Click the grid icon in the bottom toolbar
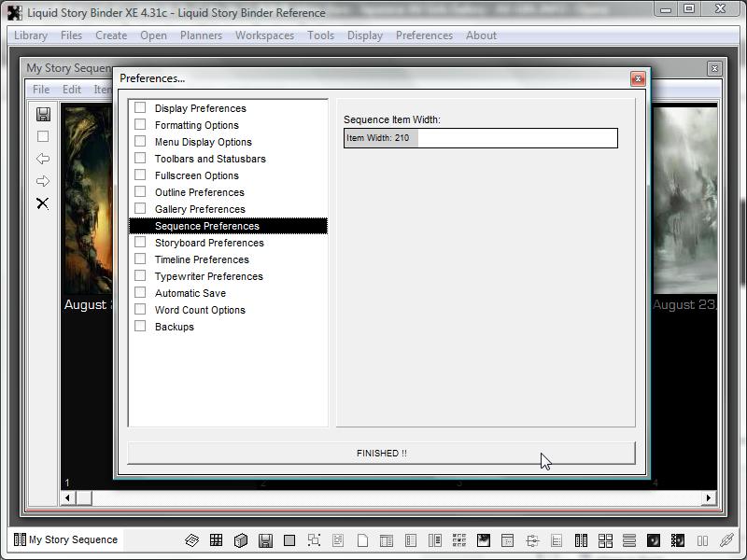Image resolution: width=747 pixels, height=560 pixels. pyautogui.click(x=216, y=540)
